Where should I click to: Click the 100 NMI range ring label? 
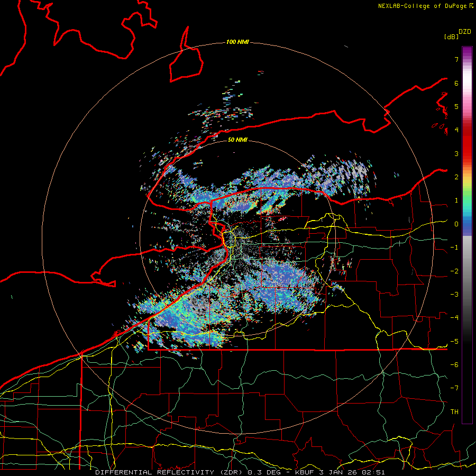[x=237, y=42]
